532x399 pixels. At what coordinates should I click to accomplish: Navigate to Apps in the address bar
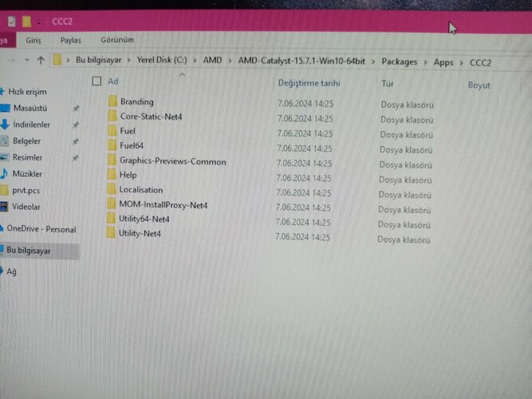pyautogui.click(x=443, y=62)
